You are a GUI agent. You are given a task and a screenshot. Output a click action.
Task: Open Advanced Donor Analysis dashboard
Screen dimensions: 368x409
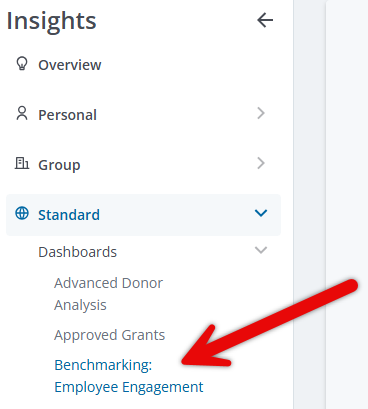[x=108, y=294]
